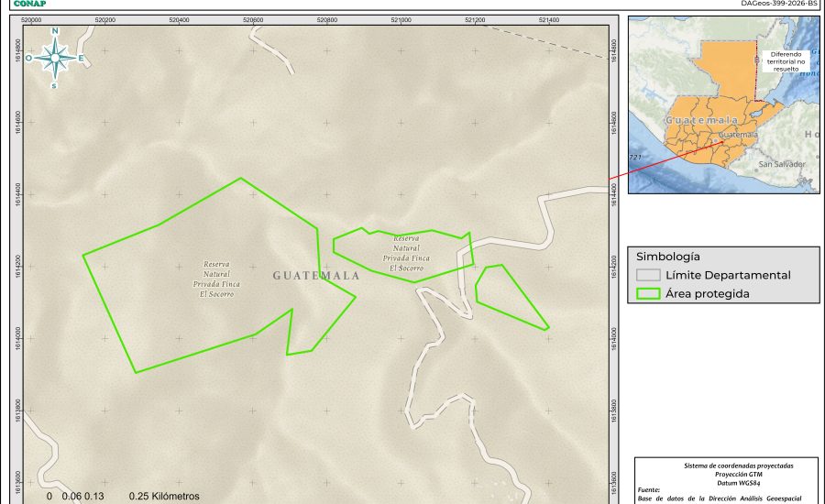Click the document code DAGeos-399-2026-BS

[x=778, y=4]
